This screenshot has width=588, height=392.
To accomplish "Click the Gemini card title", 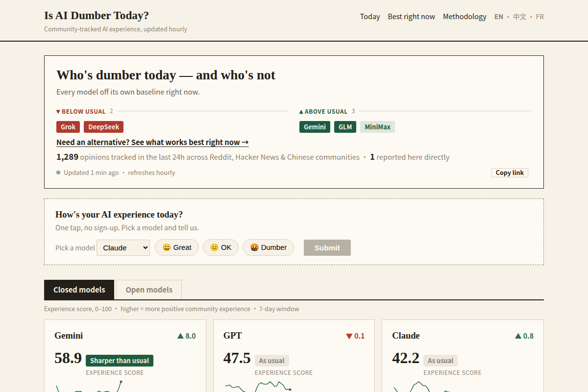I will (x=69, y=336).
